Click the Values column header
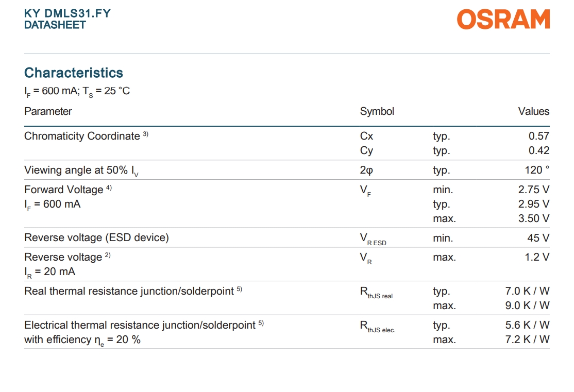The height and width of the screenshot is (392, 574). [x=534, y=111]
